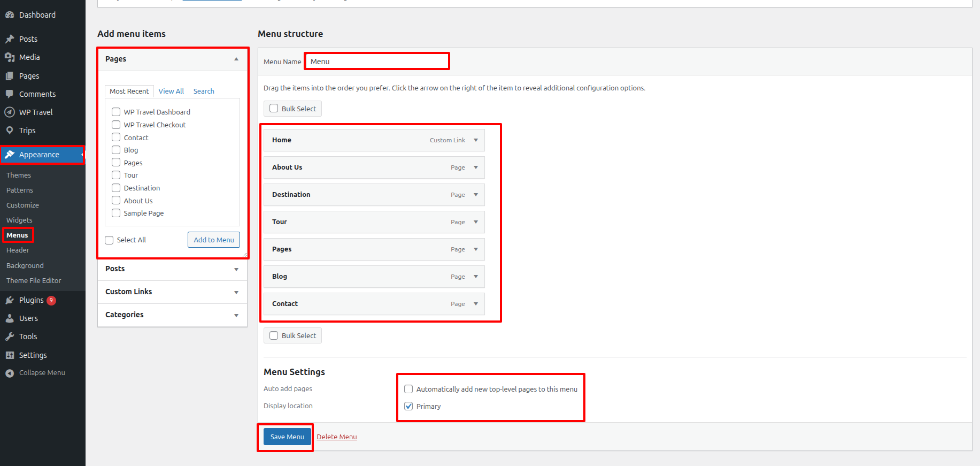Screen dimensions: 980x466
Task: Expand the Home menu item options
Action: [476, 140]
